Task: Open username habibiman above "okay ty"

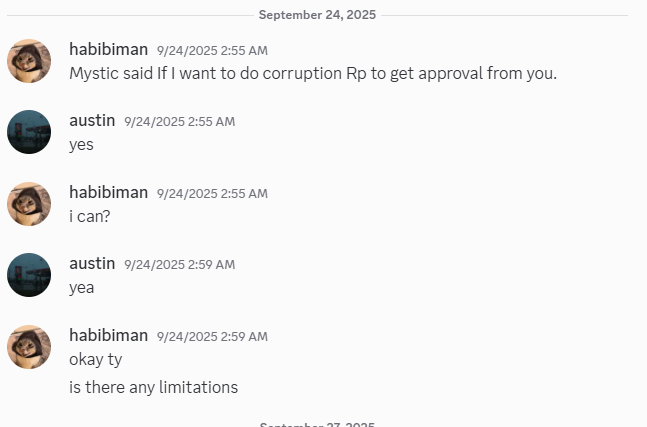Action: tap(108, 335)
